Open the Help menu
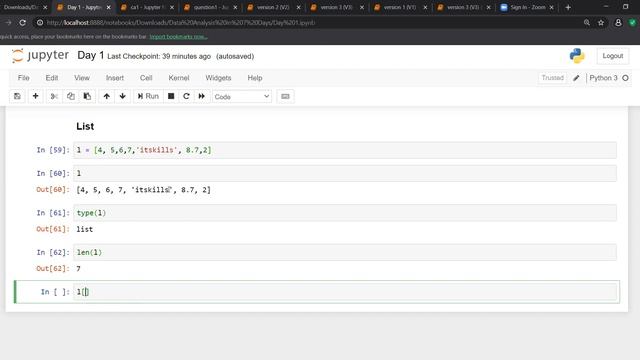 [x=255, y=78]
